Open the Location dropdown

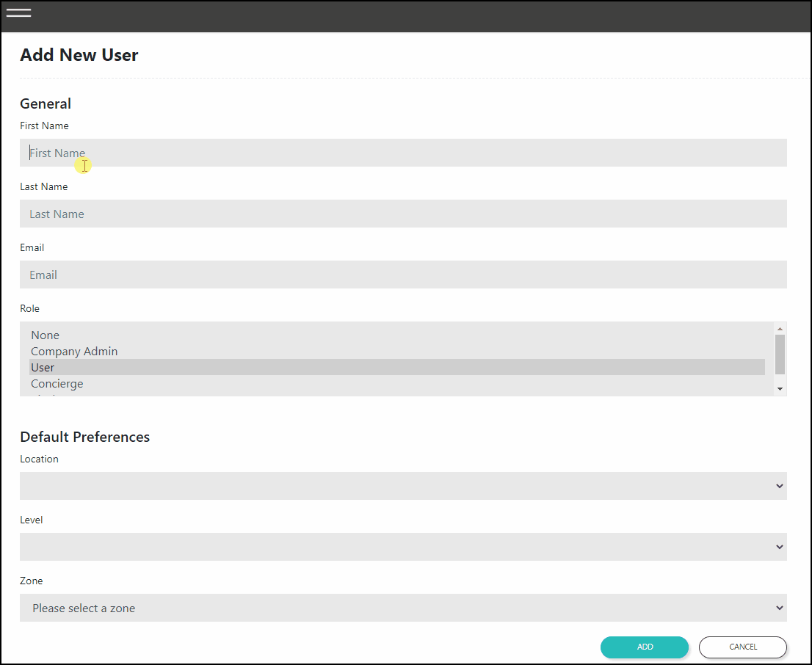403,486
